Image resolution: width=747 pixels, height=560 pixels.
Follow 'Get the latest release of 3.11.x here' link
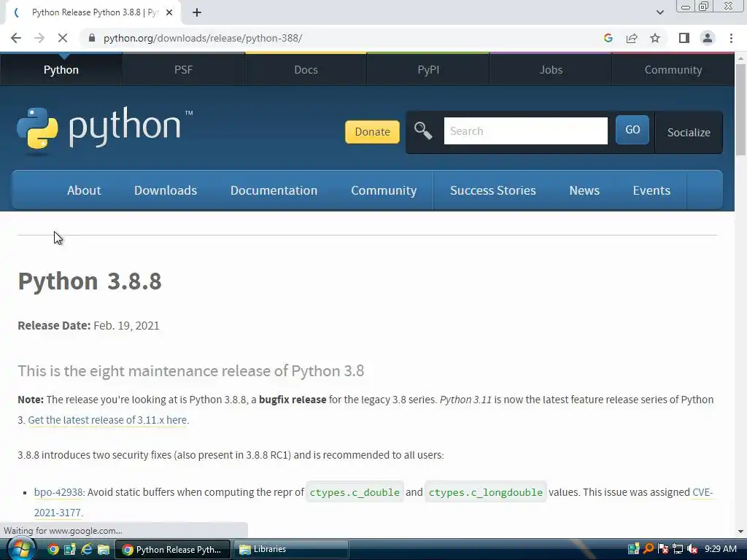(x=107, y=420)
